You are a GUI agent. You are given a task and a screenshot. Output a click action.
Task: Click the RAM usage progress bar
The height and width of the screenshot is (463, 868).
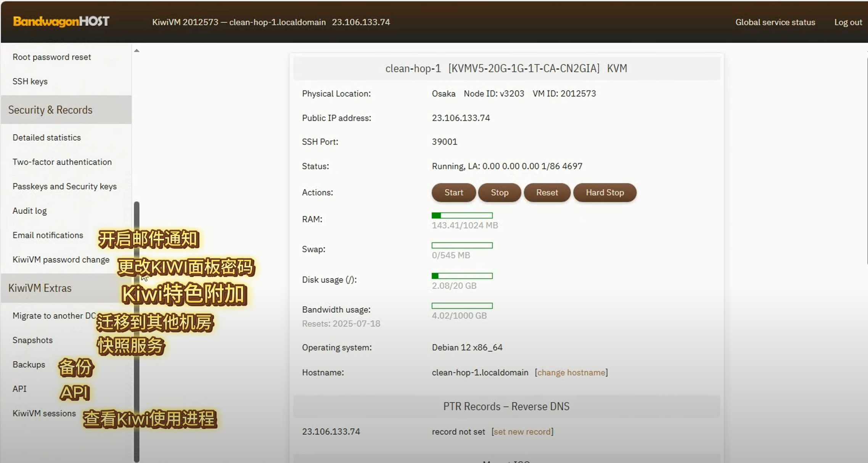pyautogui.click(x=462, y=215)
